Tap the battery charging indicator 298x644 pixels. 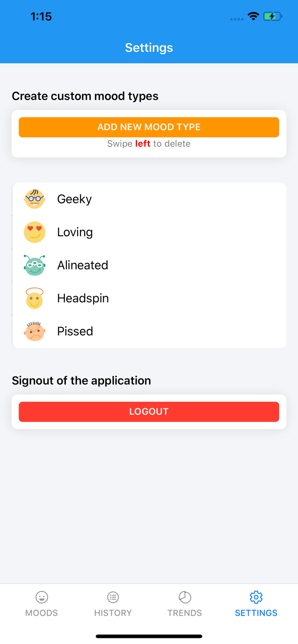pyautogui.click(x=273, y=16)
